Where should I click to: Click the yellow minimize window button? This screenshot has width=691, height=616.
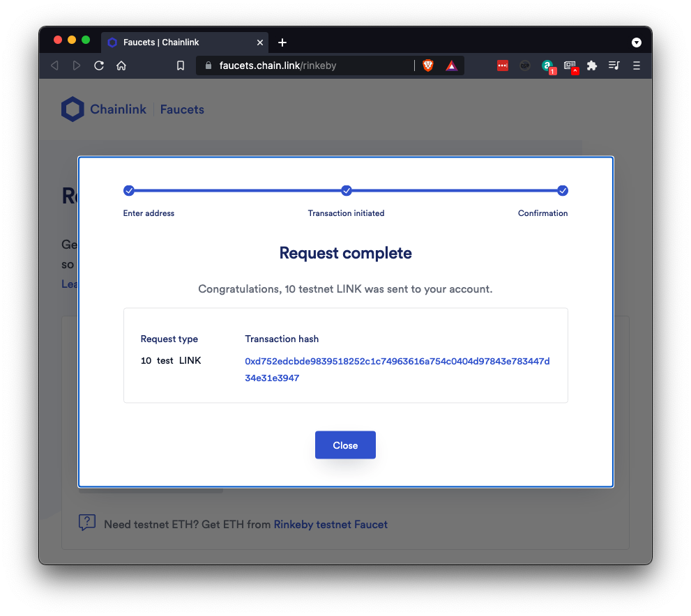pos(72,40)
